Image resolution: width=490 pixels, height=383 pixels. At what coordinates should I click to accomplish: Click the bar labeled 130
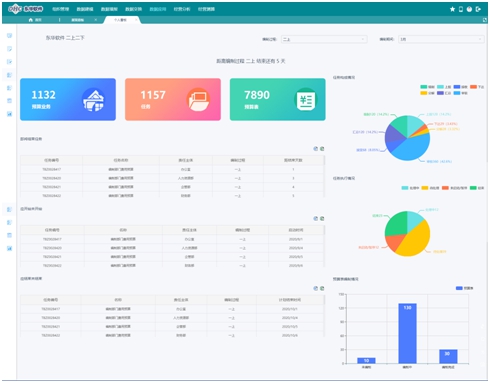click(x=407, y=333)
